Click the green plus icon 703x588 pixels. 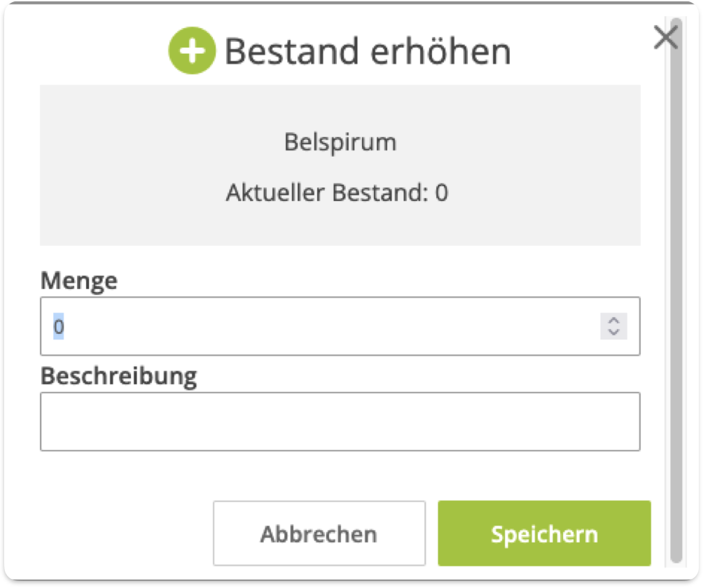point(192,52)
